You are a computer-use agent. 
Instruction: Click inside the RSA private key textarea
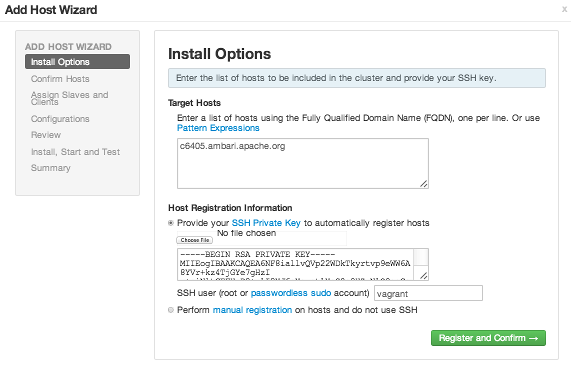[295, 265]
